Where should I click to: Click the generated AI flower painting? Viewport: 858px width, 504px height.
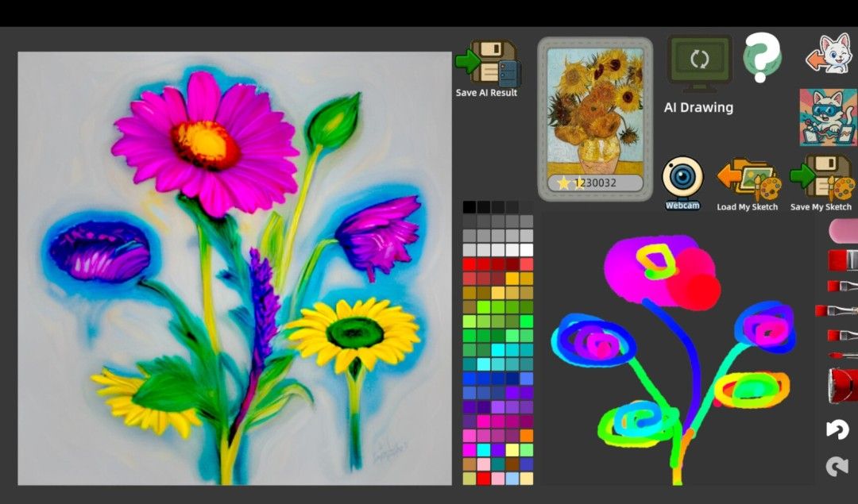tap(234, 268)
